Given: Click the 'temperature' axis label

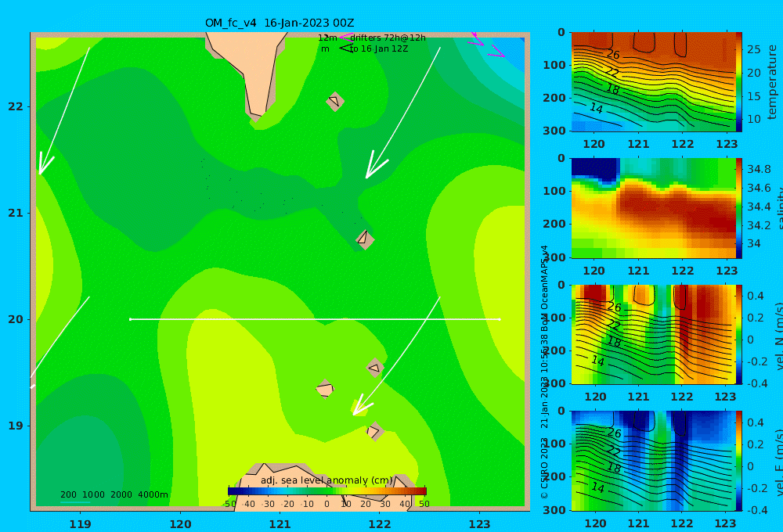Looking at the screenshot, I should pos(772,82).
